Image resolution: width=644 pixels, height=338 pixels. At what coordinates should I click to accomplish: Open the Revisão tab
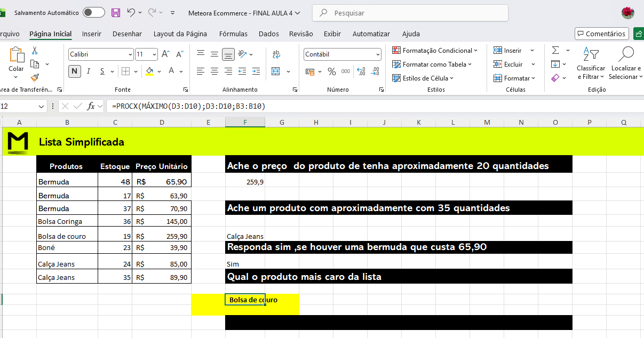pos(301,34)
